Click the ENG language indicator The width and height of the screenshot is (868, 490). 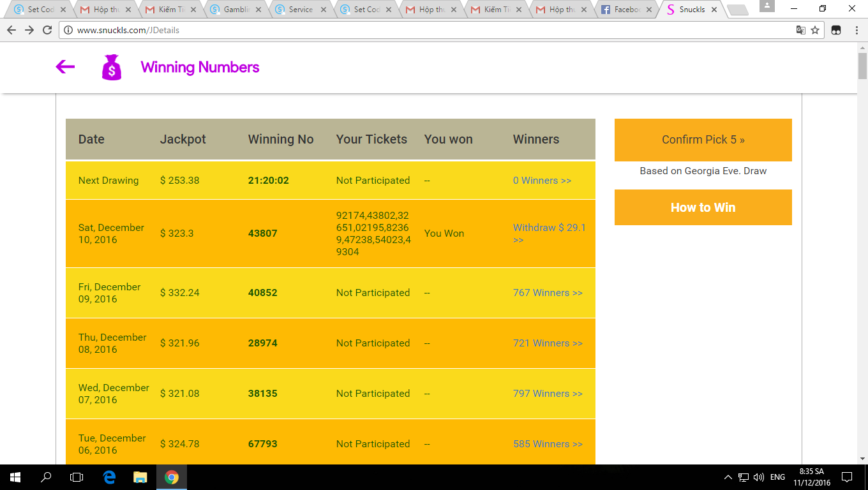point(777,477)
